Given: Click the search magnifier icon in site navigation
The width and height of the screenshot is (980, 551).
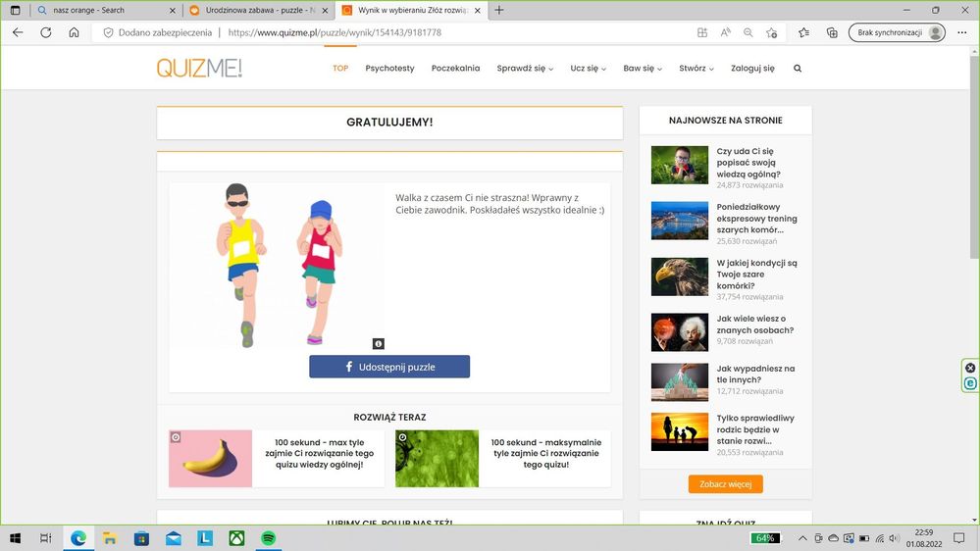Looking at the screenshot, I should click(x=798, y=69).
